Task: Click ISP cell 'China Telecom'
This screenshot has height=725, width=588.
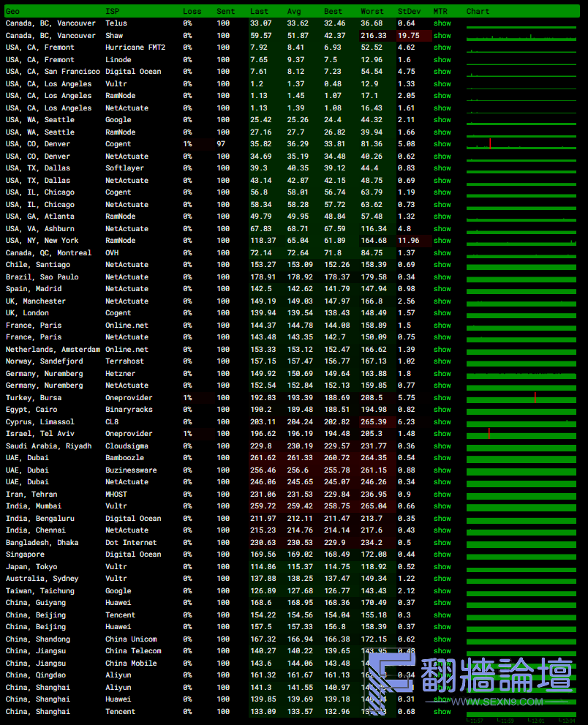Action: pos(133,650)
